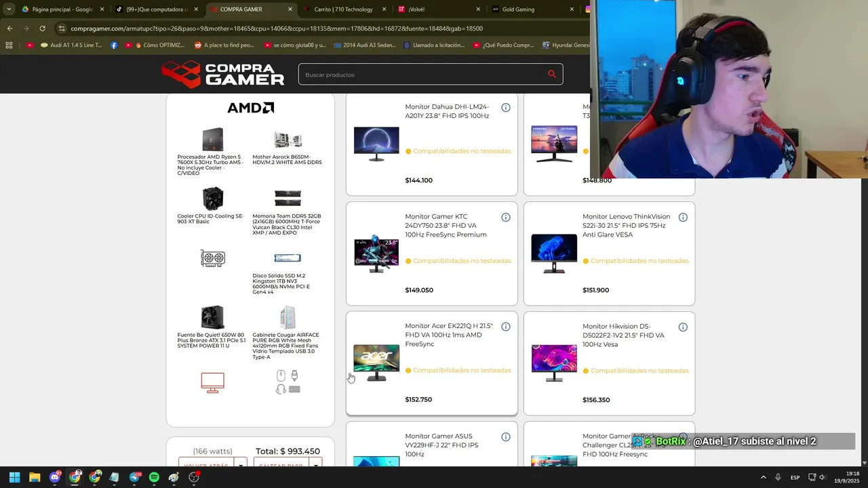Viewport: 868px width, 488px height.
Task: Click the ESP language indicator in taskbar
Action: [x=795, y=477]
